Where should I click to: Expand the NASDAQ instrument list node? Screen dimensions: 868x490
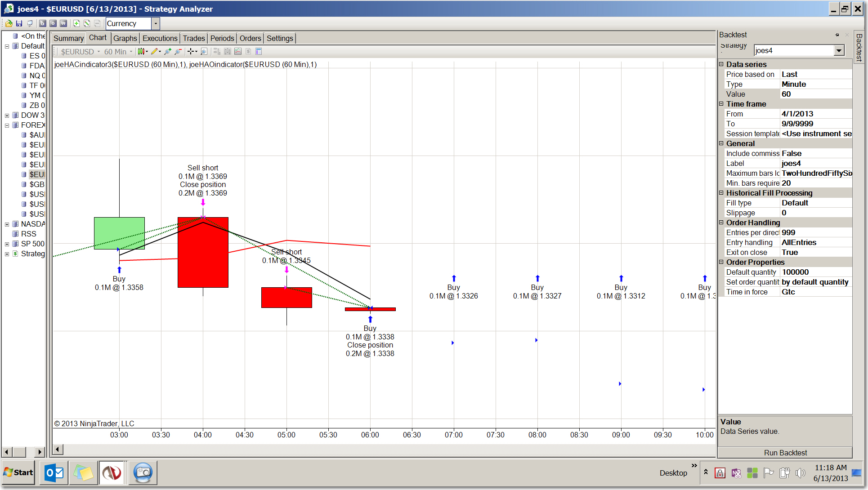click(7, 224)
